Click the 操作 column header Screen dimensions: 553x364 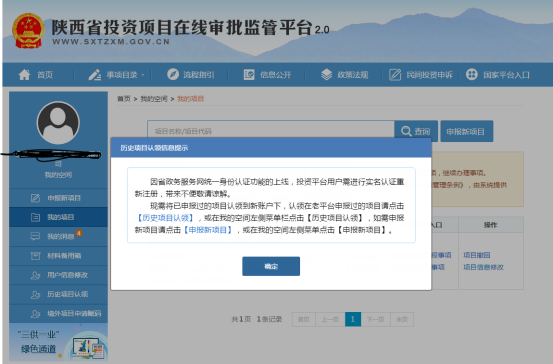(491, 225)
